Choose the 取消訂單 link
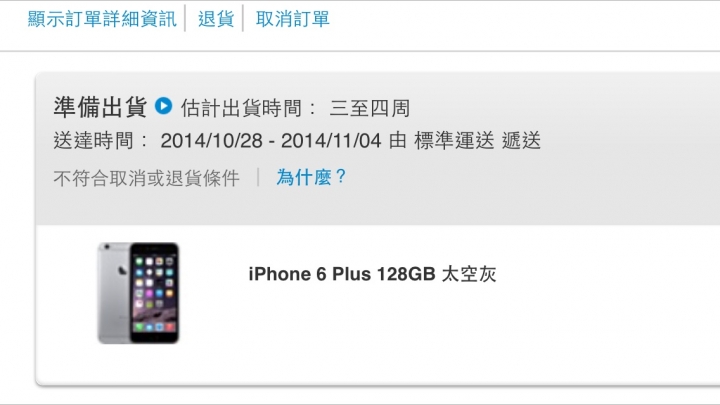This screenshot has width=720, height=405. click(292, 19)
